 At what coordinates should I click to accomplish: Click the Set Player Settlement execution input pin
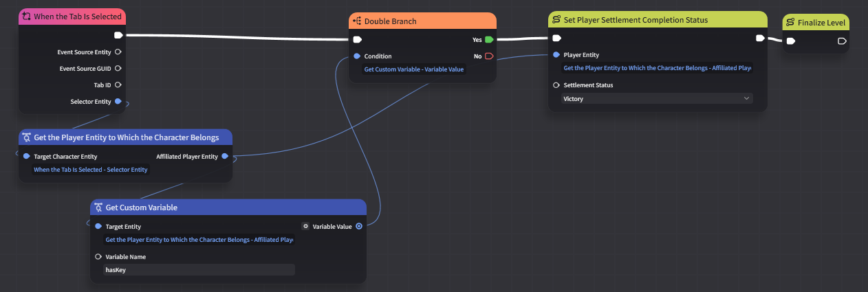557,38
